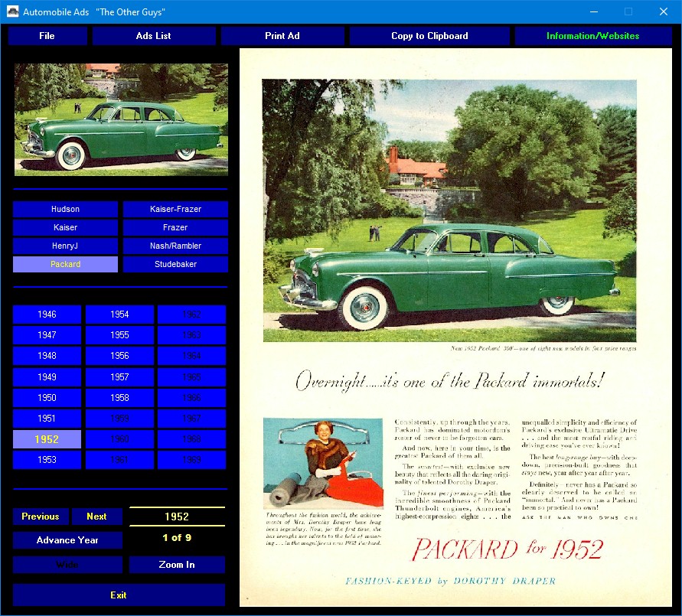Open the Ads List menu
This screenshot has height=616, width=682.
[x=154, y=36]
